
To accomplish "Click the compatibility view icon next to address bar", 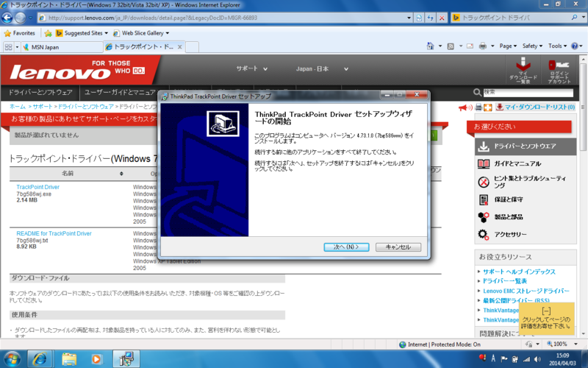I will 419,18.
